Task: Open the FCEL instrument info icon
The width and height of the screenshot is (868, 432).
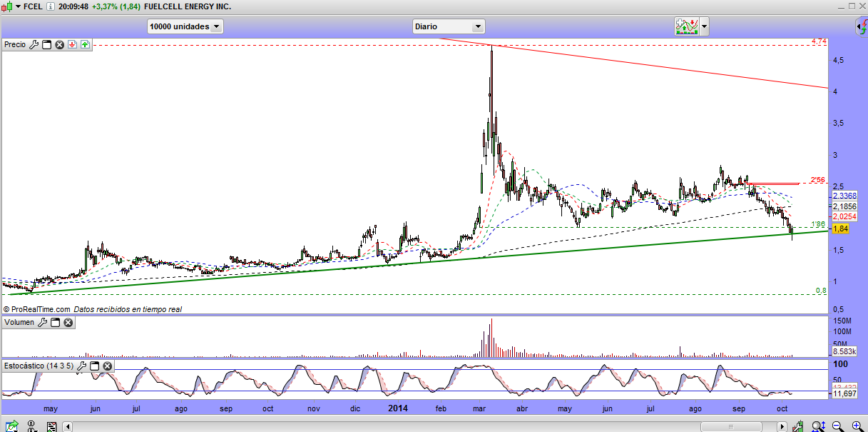Action: (x=52, y=6)
